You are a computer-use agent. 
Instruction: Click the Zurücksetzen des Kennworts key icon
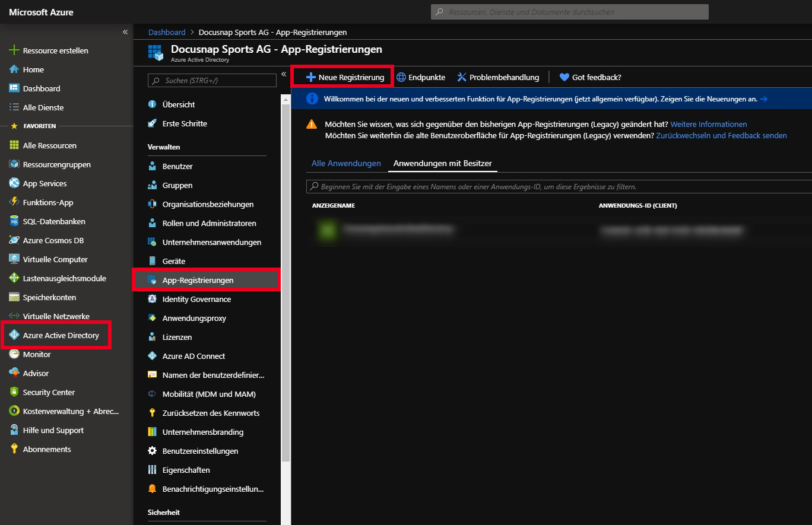[x=152, y=413]
